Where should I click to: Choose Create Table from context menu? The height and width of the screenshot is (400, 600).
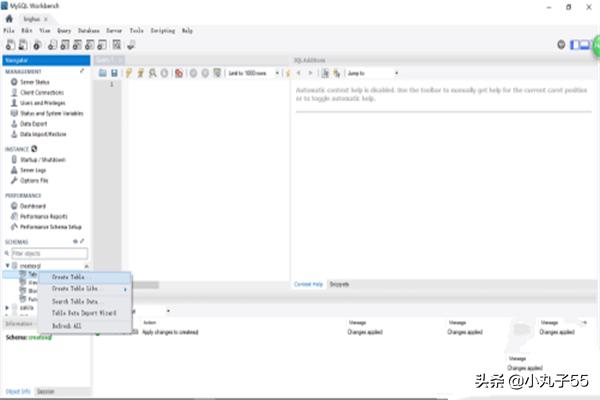(85, 277)
